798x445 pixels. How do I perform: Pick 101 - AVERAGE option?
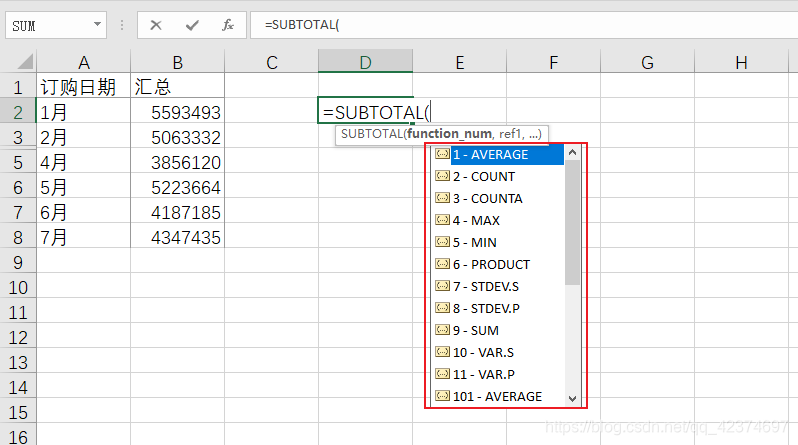(499, 396)
